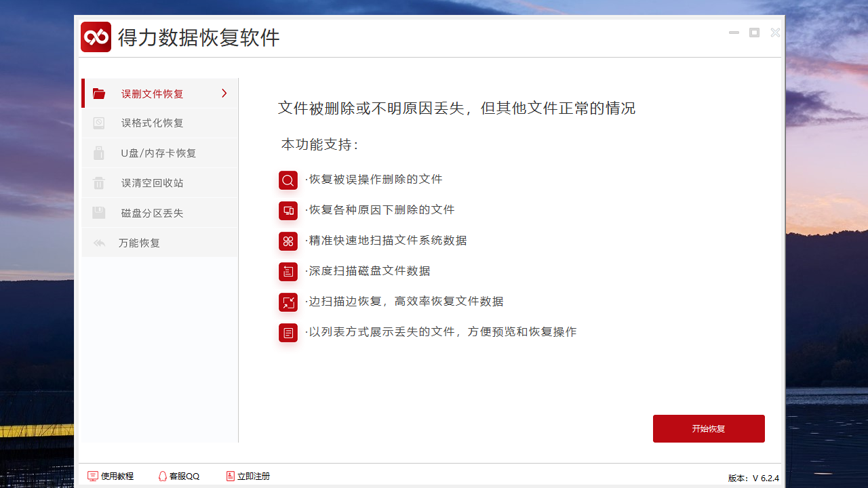Click the list icon beside 以列表方式展示丢失的文件
Image resolution: width=868 pixels, height=488 pixels.
(x=288, y=332)
